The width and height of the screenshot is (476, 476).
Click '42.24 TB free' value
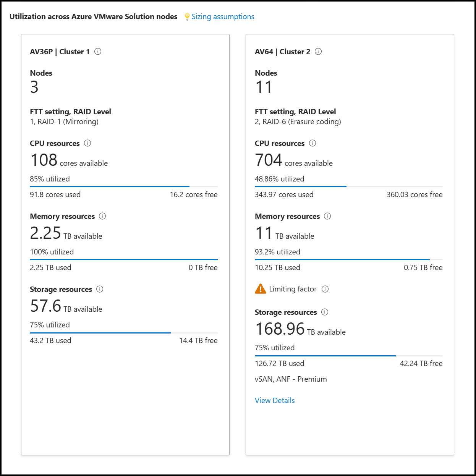tap(421, 363)
